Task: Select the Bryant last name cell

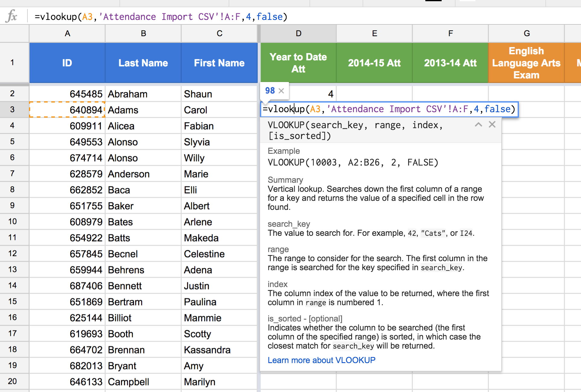Action: (143, 365)
